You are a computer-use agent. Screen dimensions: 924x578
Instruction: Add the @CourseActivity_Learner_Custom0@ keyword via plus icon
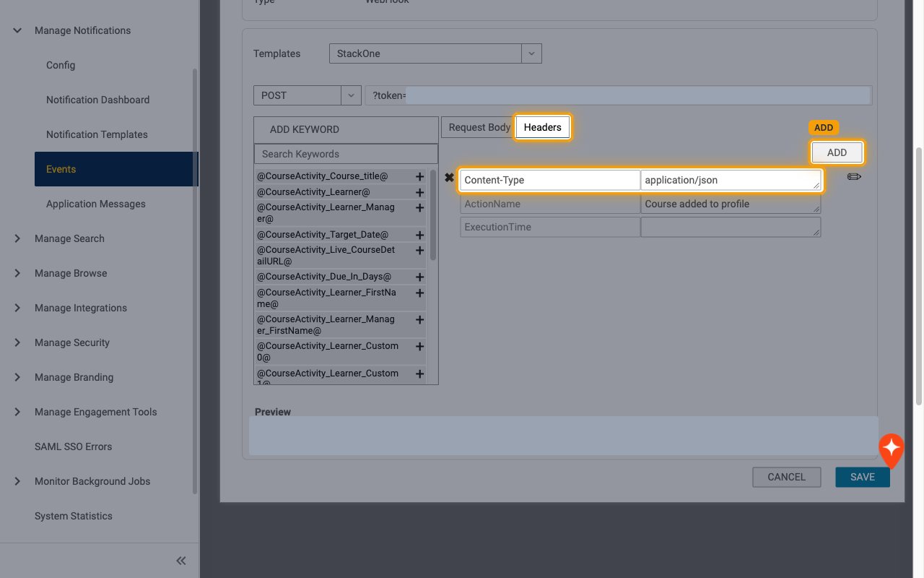tap(419, 347)
